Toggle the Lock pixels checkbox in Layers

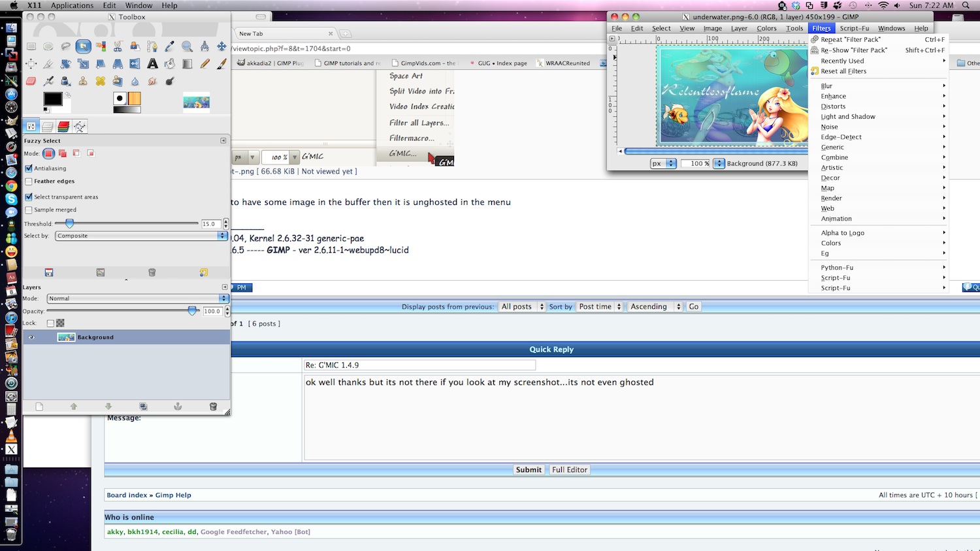50,323
